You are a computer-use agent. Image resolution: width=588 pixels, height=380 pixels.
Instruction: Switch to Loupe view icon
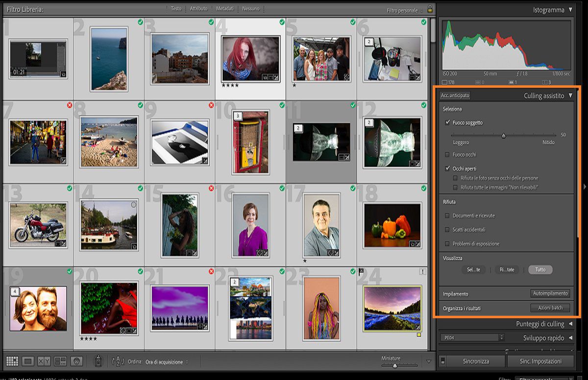click(x=27, y=362)
